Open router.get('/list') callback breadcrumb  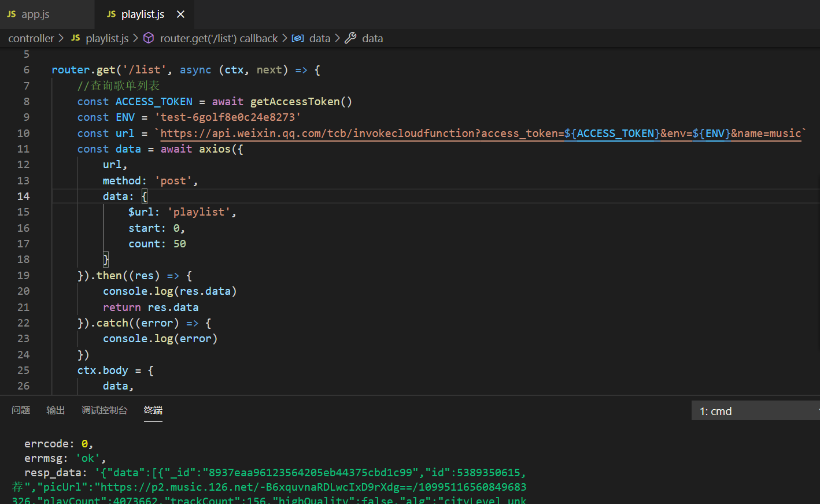click(x=219, y=38)
